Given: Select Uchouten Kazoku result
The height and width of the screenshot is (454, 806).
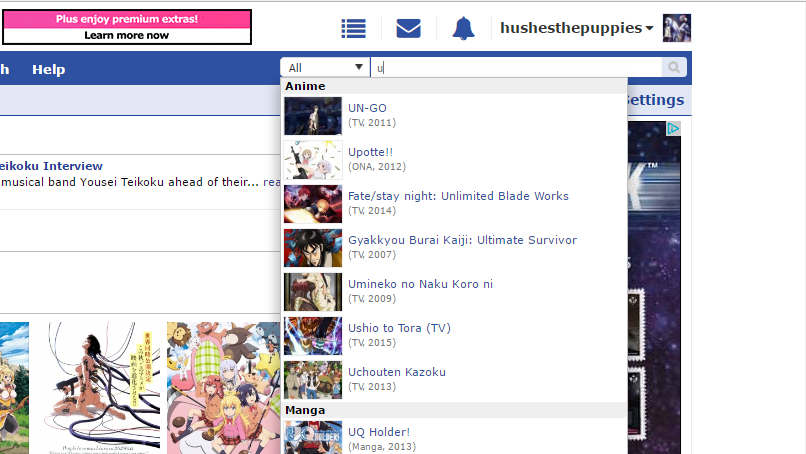Looking at the screenshot, I should (397, 372).
